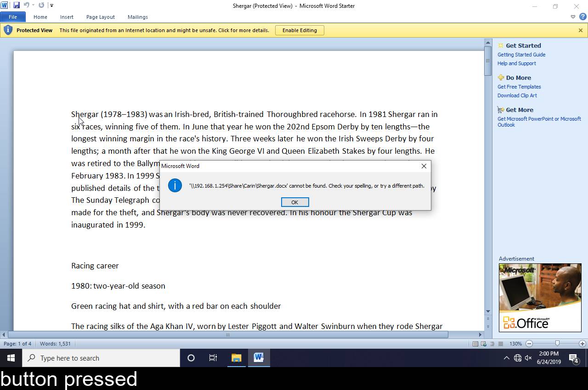Open File Explorer from the taskbar
Image resolution: width=588 pixels, height=390 pixels.
[x=236, y=358]
